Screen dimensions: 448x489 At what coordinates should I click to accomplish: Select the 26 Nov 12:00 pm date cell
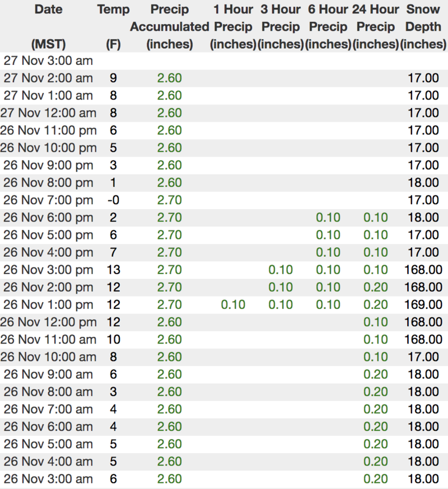tap(48, 322)
